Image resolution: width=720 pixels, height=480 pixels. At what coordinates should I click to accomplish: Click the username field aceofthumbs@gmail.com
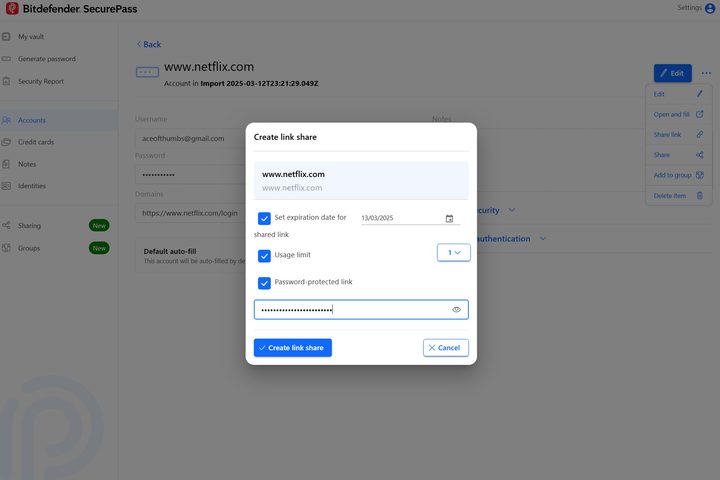pyautogui.click(x=190, y=138)
